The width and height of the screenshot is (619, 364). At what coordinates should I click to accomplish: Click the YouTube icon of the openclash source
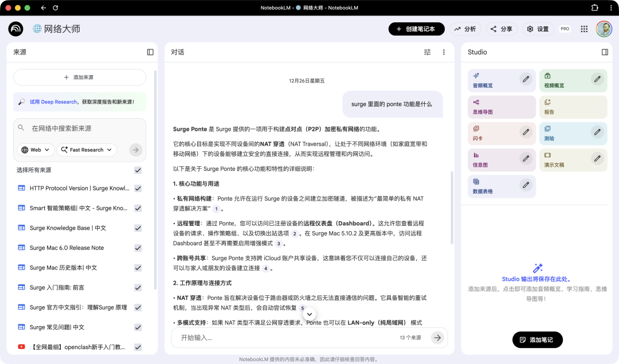click(22, 347)
